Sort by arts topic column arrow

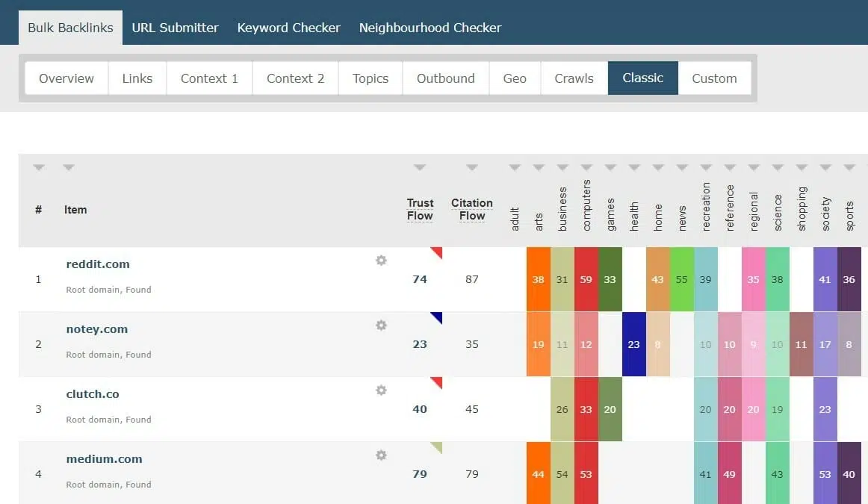pos(538,167)
